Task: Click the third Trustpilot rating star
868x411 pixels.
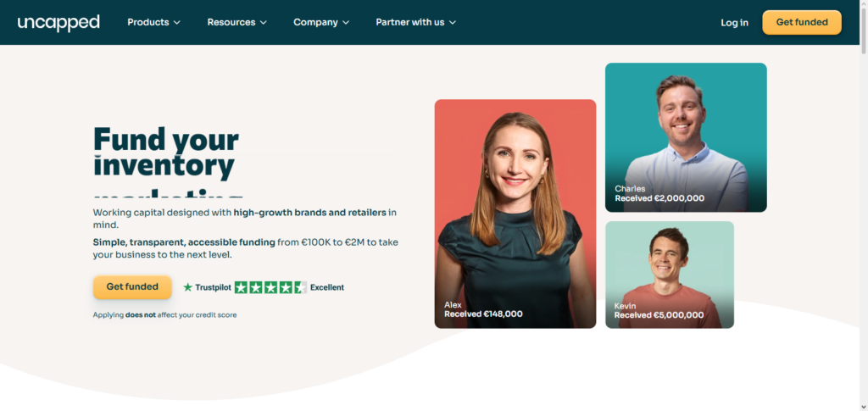Action: (270, 287)
